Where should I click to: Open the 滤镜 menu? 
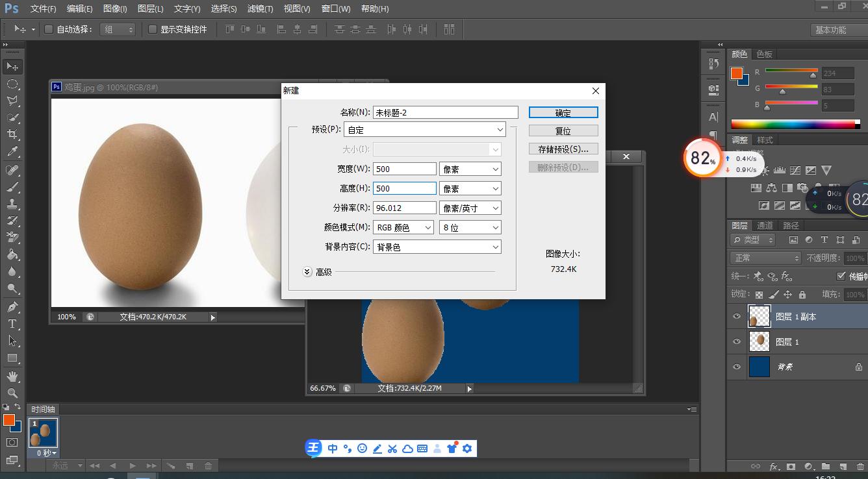coord(260,8)
